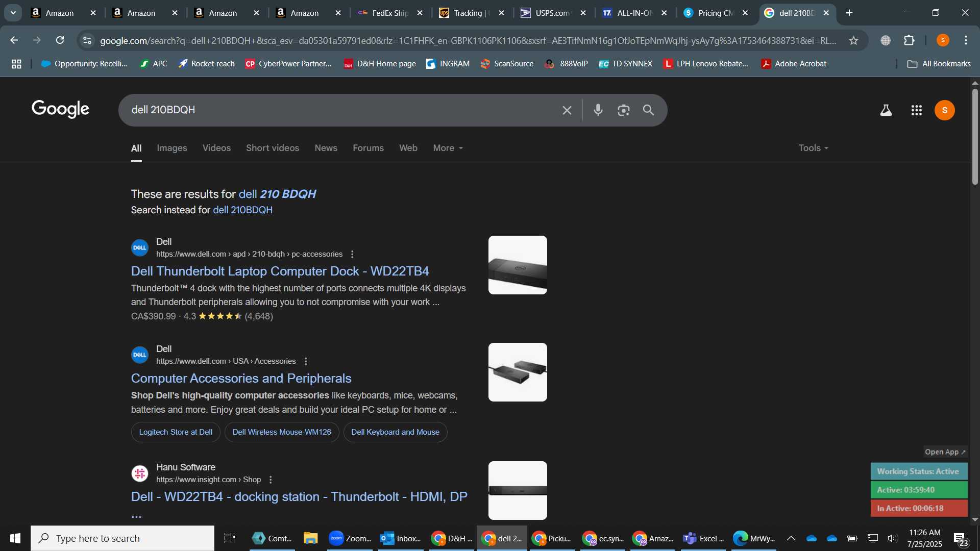Screen dimensions: 980x551
Task: Click the browser address bar
Action: point(467,40)
